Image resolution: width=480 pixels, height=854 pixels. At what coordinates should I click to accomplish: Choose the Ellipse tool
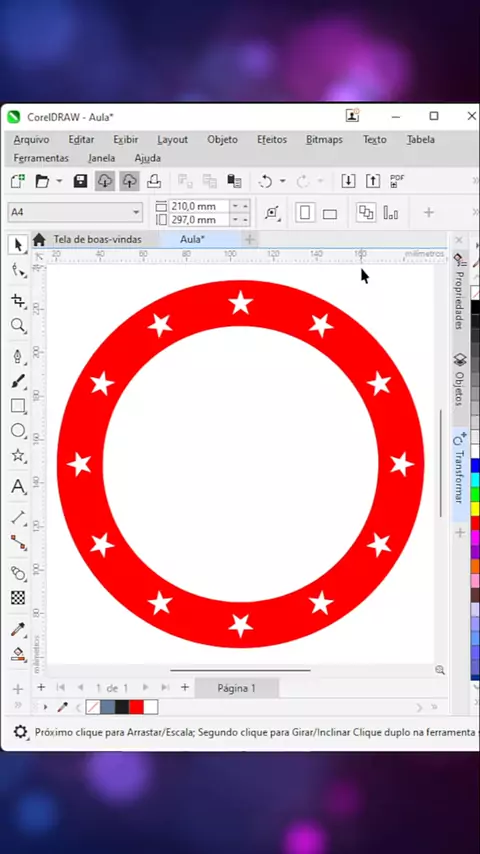click(18, 431)
